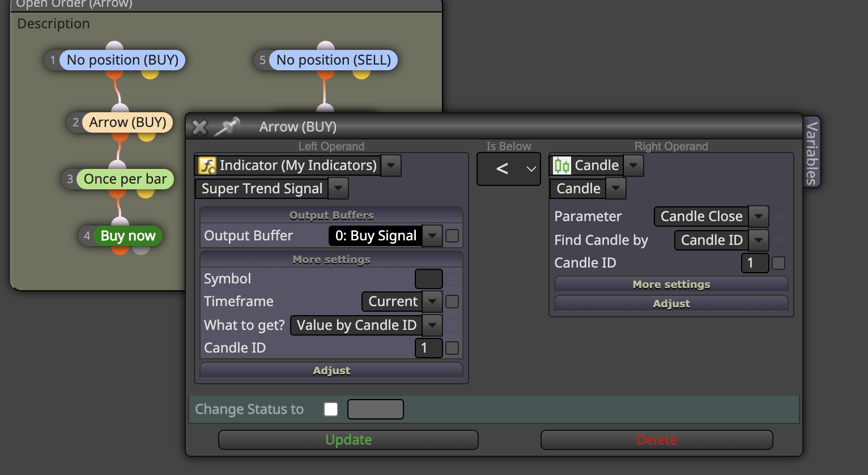The image size is (868, 475).
Task: Open the Variables side tab
Action: click(x=812, y=152)
